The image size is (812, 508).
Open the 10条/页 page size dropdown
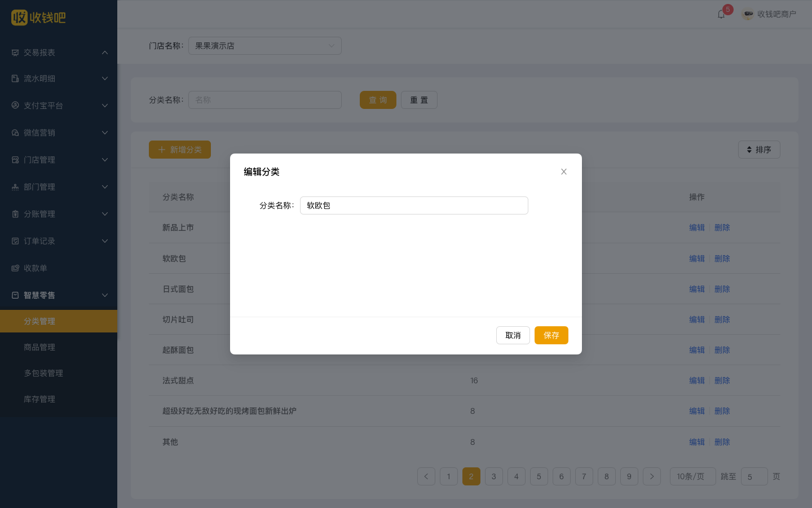(x=693, y=476)
